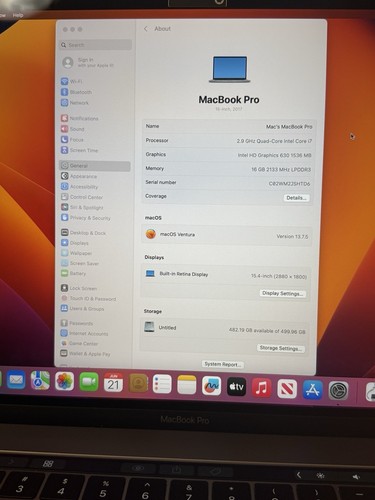Image resolution: width=375 pixels, height=500 pixels.
Task: Click the macOS Ventura row
Action: (227, 235)
